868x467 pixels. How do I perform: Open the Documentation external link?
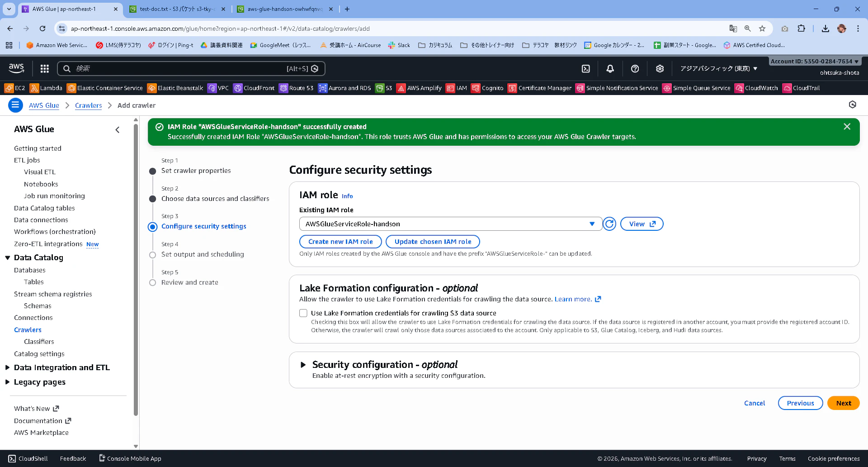point(42,421)
